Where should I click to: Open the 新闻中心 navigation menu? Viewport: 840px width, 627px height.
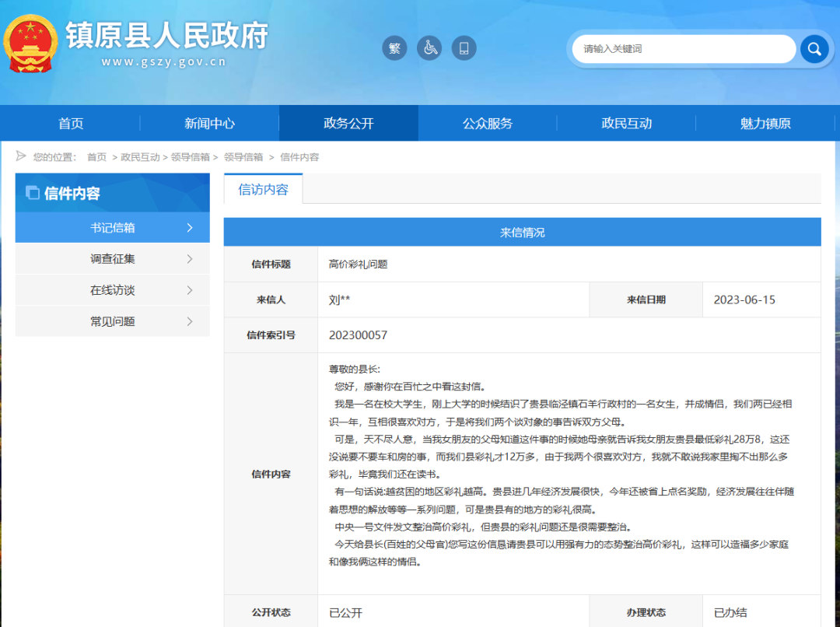208,122
